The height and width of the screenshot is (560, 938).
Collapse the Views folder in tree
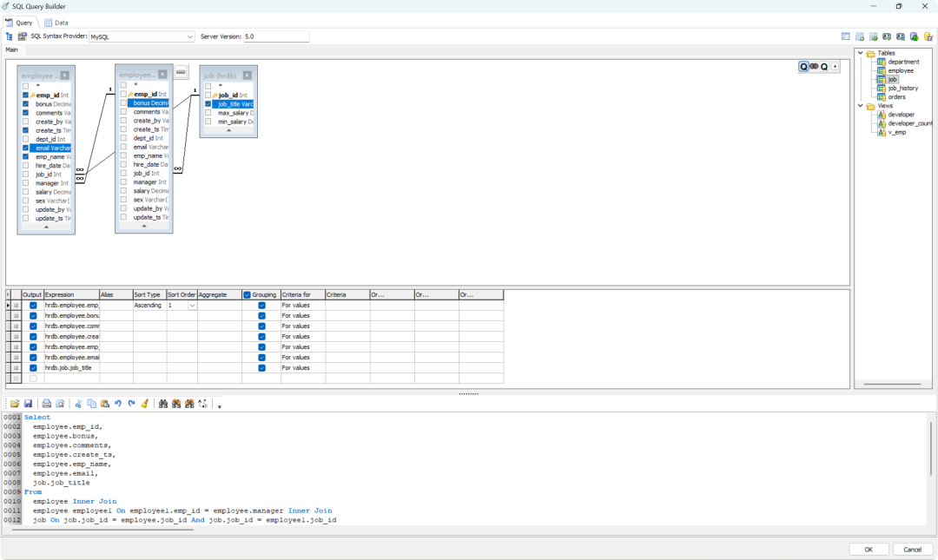861,106
